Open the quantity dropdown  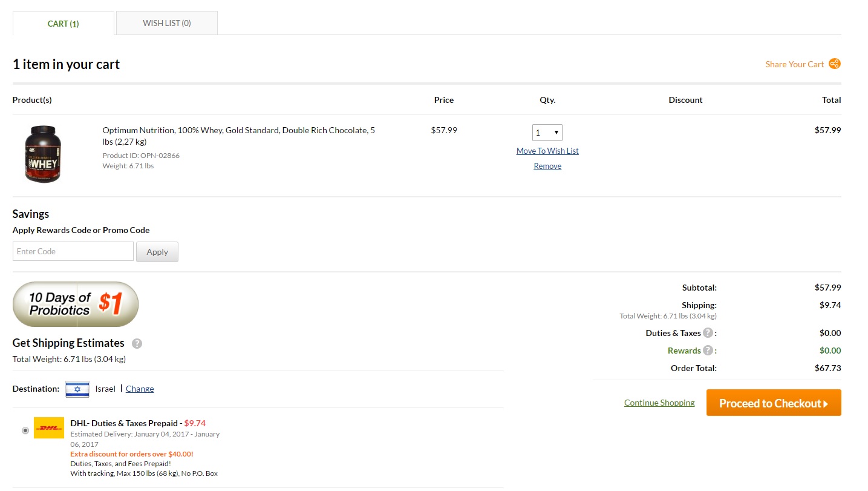(547, 133)
